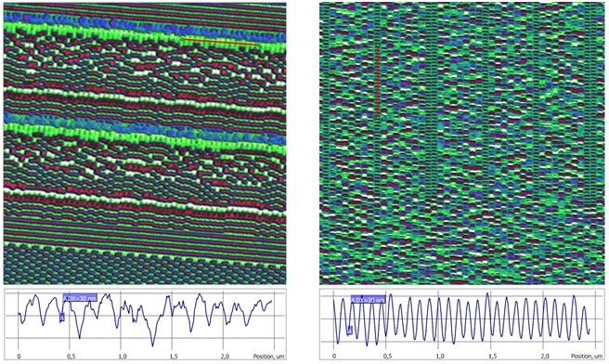Select marker A in the irregular profile plot
Viewport: 609px width, 364px height.
(x=62, y=318)
